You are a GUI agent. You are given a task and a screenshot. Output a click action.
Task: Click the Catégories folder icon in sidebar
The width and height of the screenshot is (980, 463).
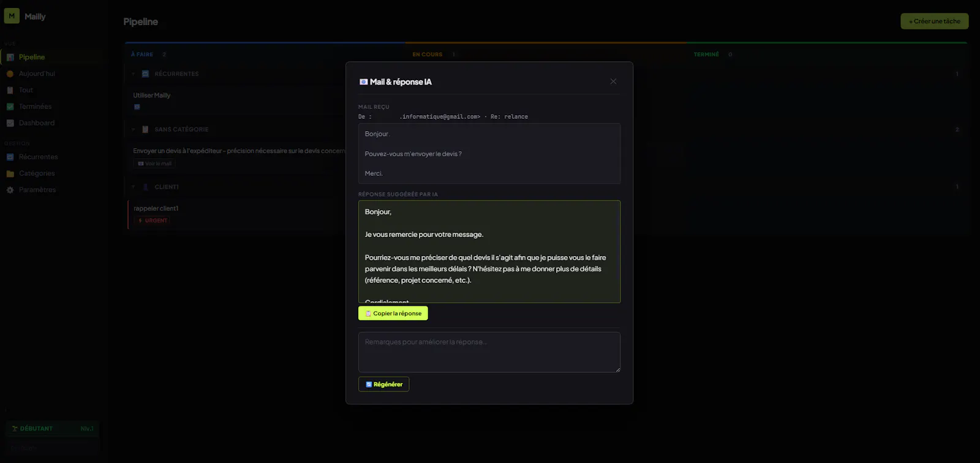coord(10,173)
